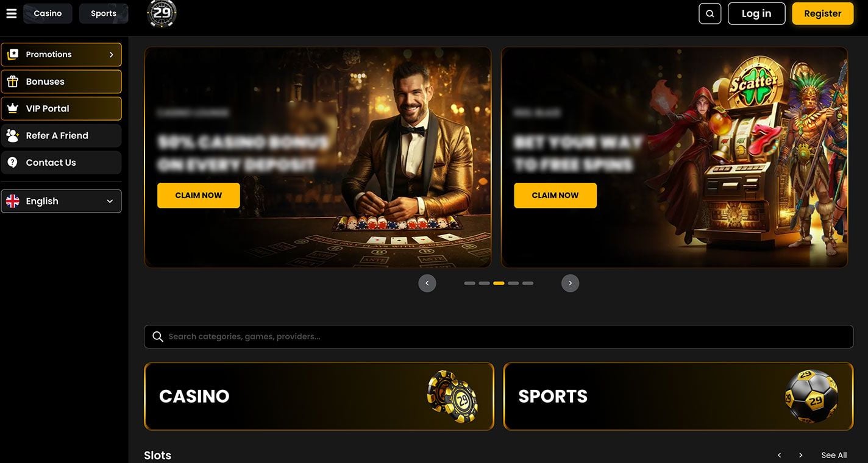This screenshot has height=463, width=868.
Task: Advance Slots row with right chevron
Action: (800, 455)
